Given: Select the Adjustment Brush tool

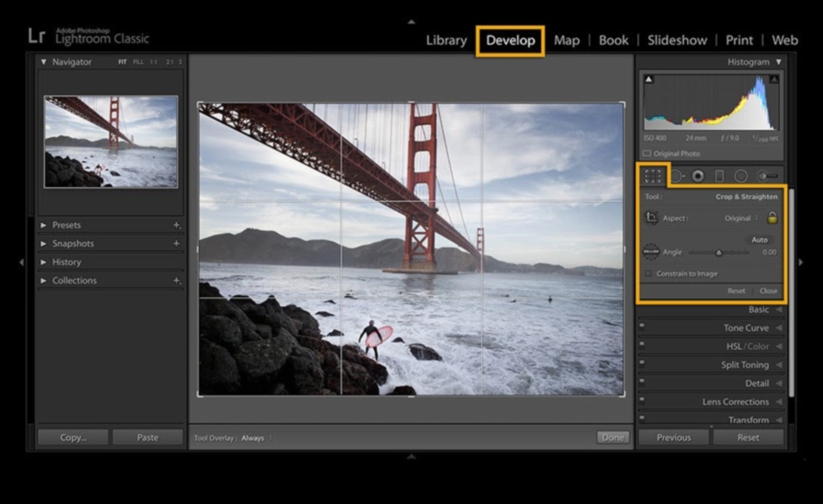Looking at the screenshot, I should pos(767,176).
